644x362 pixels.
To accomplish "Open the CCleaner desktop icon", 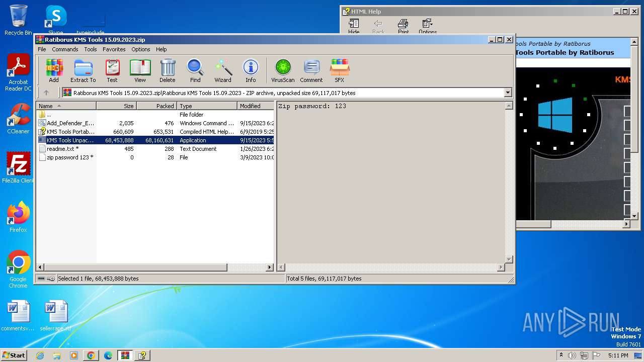I will (x=18, y=119).
